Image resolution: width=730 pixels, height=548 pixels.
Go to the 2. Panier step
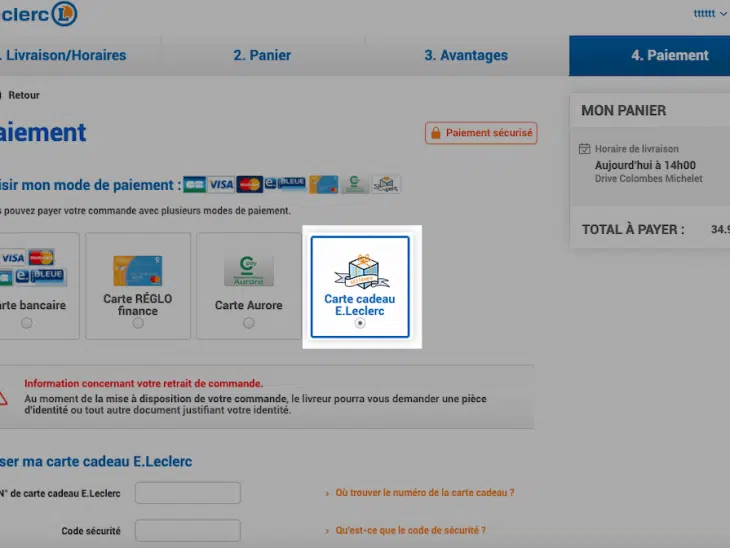(x=262, y=55)
